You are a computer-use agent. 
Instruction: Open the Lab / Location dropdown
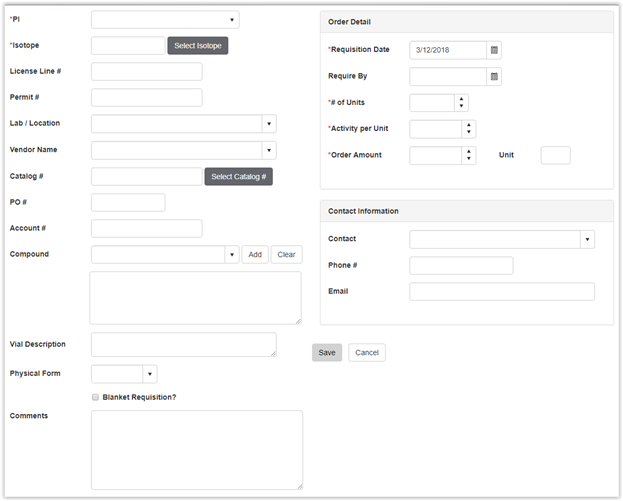pos(269,124)
